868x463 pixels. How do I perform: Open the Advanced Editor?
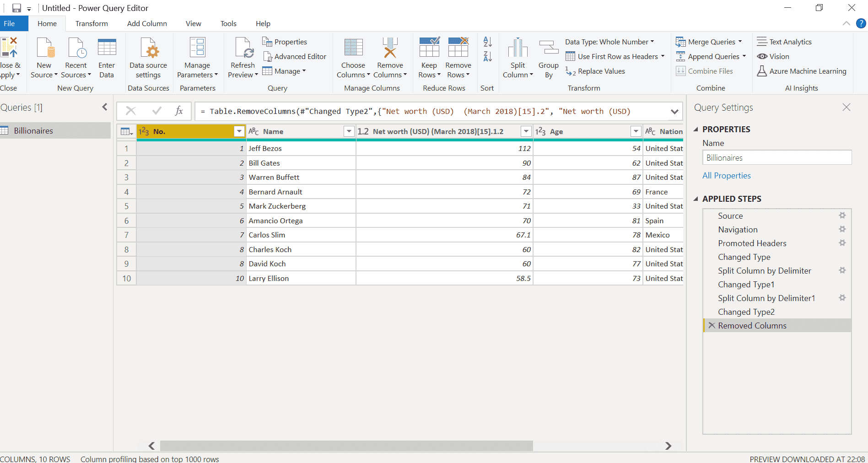pos(295,56)
